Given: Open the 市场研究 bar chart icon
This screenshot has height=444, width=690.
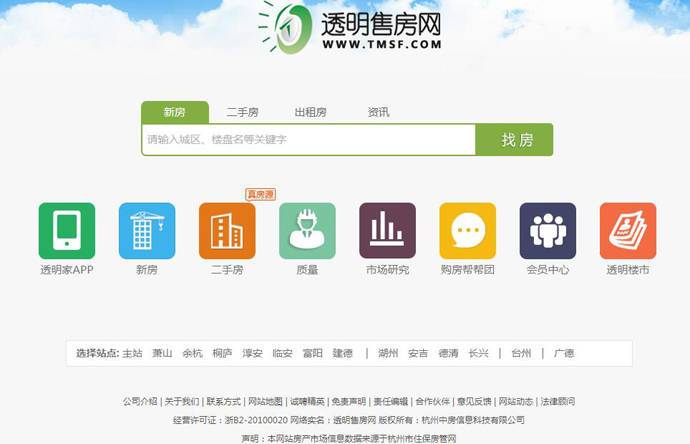Looking at the screenshot, I should (x=387, y=231).
